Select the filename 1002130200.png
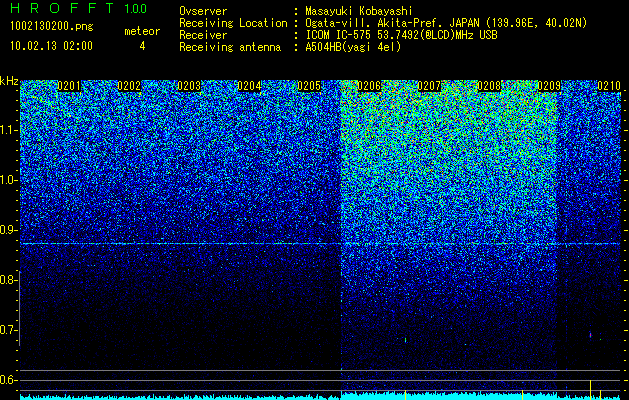The width and height of the screenshot is (629, 400). pyautogui.click(x=52, y=26)
